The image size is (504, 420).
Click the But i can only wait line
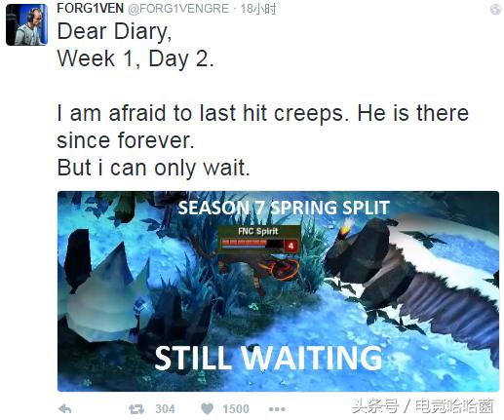click(x=153, y=168)
